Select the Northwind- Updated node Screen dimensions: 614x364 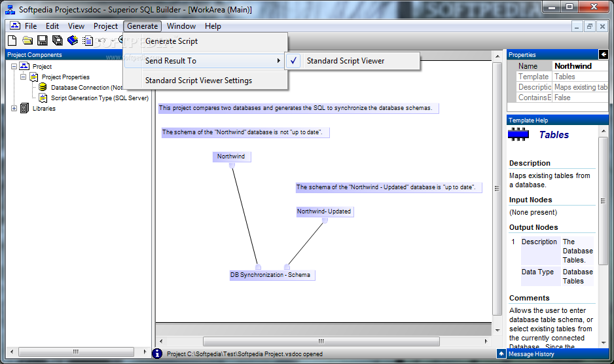pos(325,211)
